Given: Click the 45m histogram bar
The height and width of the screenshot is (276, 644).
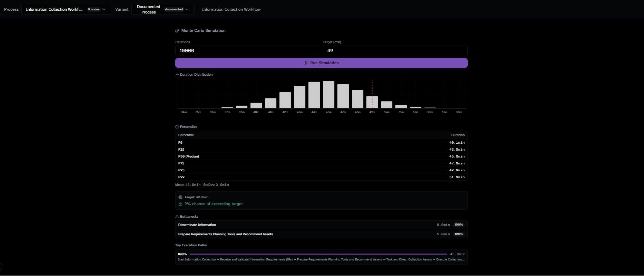Looking at the screenshot, I should pos(328,95).
